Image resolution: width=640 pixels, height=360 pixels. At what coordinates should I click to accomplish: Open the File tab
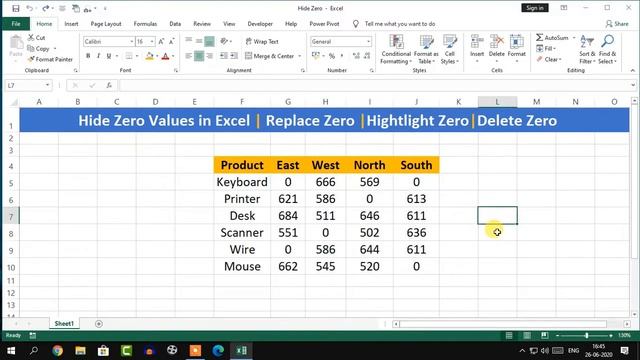click(16, 24)
